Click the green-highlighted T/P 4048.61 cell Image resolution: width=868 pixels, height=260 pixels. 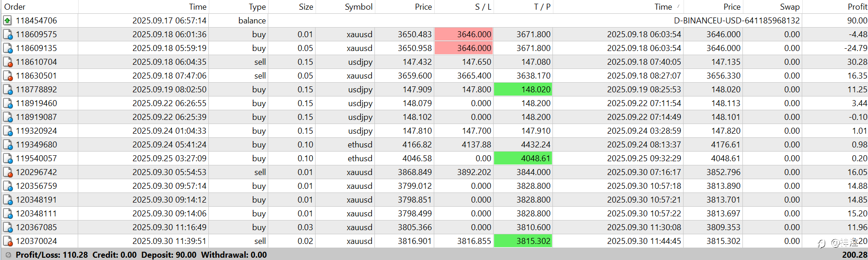[523, 158]
